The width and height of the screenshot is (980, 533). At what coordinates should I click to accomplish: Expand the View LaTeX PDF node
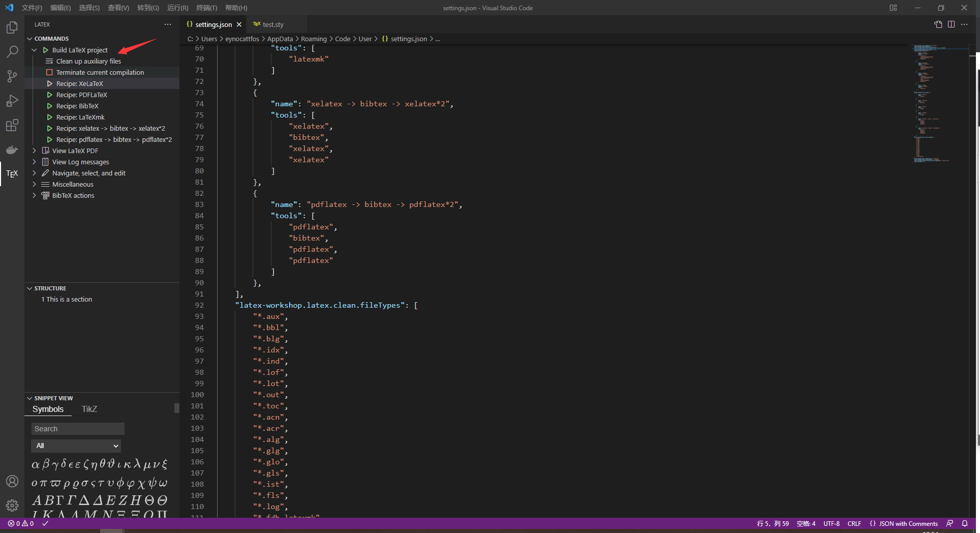[34, 151]
